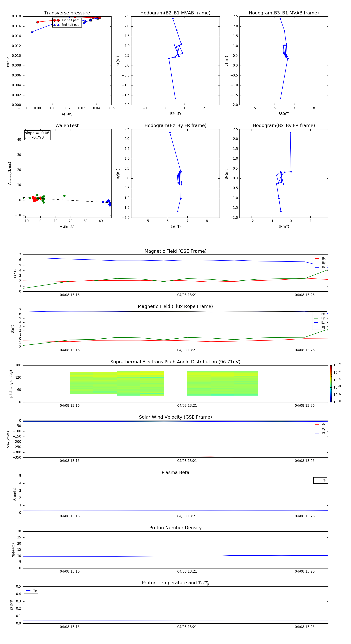Click '04/08 13:26' under GSE magnetic field plot
Image resolution: width=351 pixels, height=644 pixels.
click(x=305, y=295)
